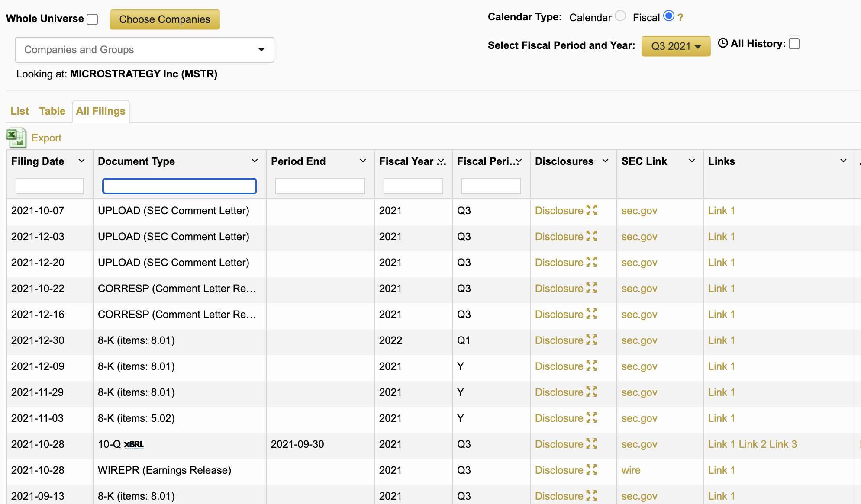
Task: Switch to the List tab
Action: (19, 111)
